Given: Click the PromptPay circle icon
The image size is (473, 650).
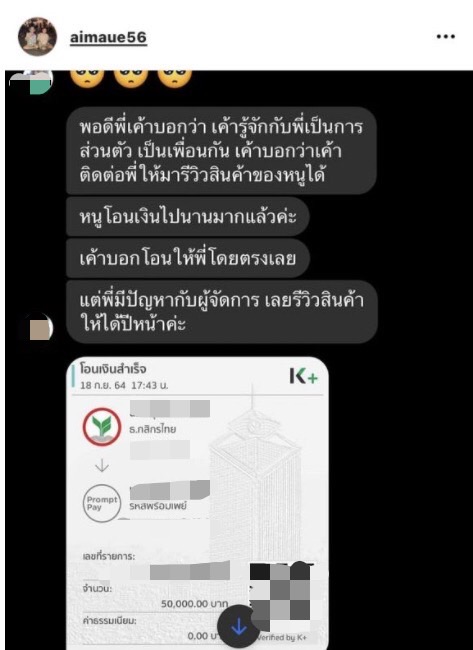Looking at the screenshot, I should (x=102, y=503).
